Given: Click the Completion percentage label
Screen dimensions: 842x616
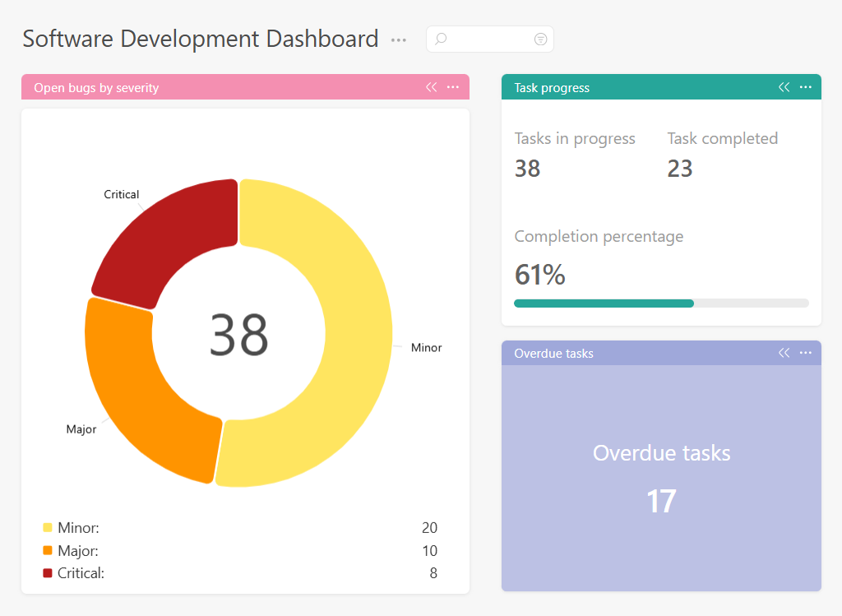Looking at the screenshot, I should (x=599, y=237).
